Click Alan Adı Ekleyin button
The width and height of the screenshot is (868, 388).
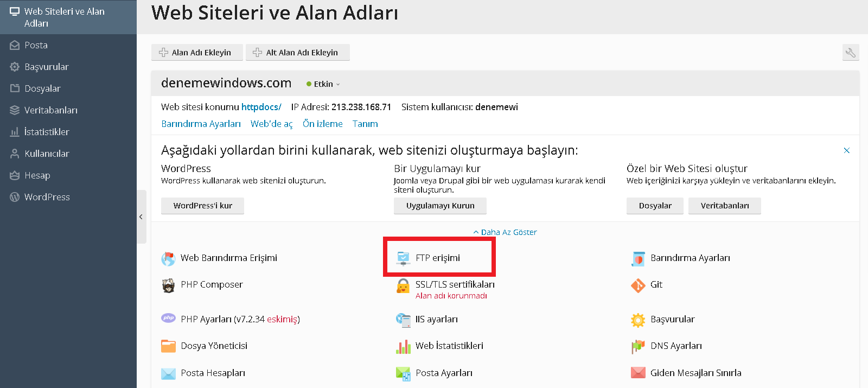coord(196,53)
